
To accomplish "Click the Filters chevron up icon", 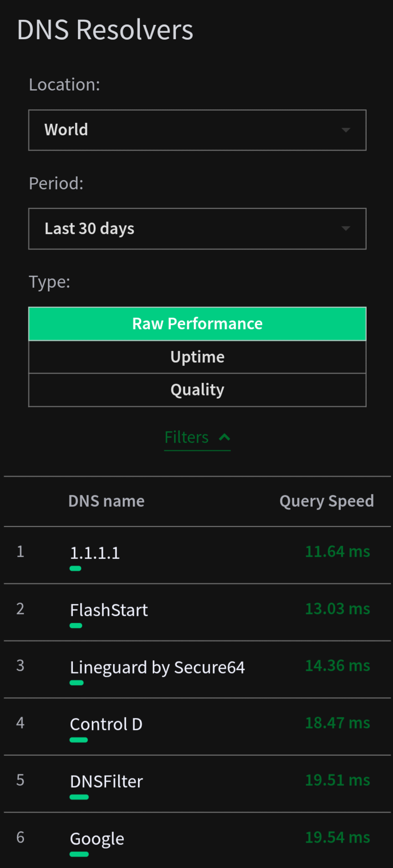I will (224, 437).
